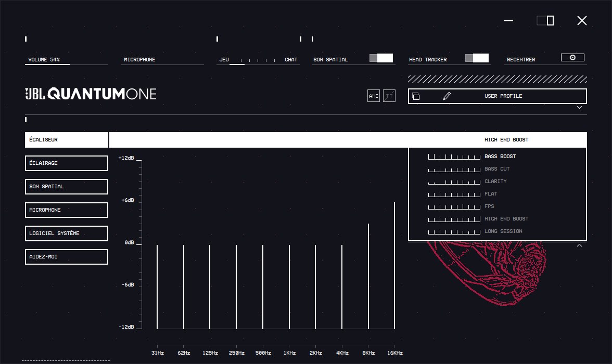Click the "-12dB" axis label
612x364 pixels.
point(126,327)
